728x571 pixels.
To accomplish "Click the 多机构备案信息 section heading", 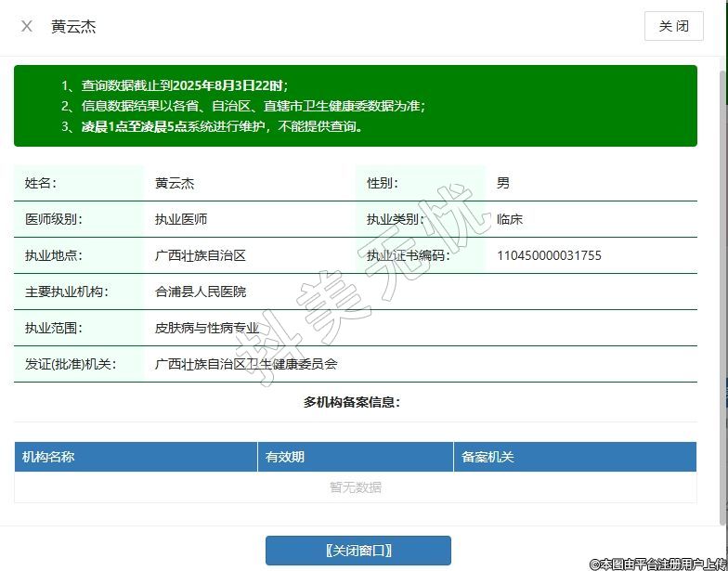I will (352, 402).
